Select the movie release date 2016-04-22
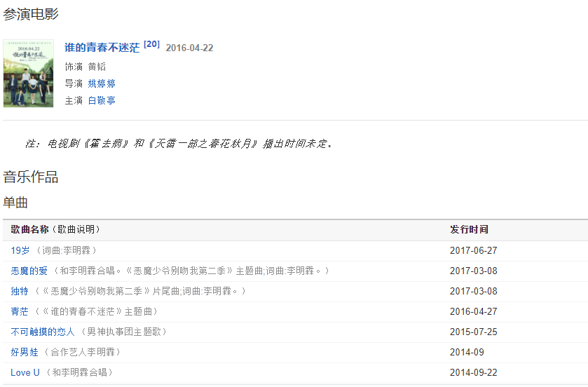Viewport: 588px width, 387px height. click(189, 48)
